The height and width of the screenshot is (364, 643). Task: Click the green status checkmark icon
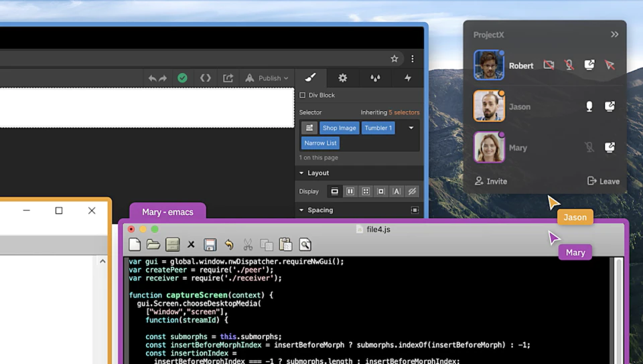pos(182,78)
